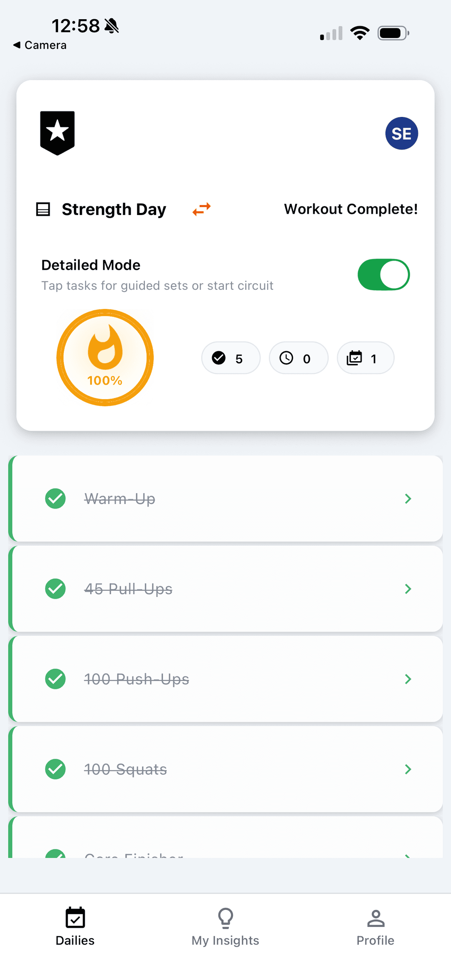Tap the calendar streak chip

coord(365,358)
